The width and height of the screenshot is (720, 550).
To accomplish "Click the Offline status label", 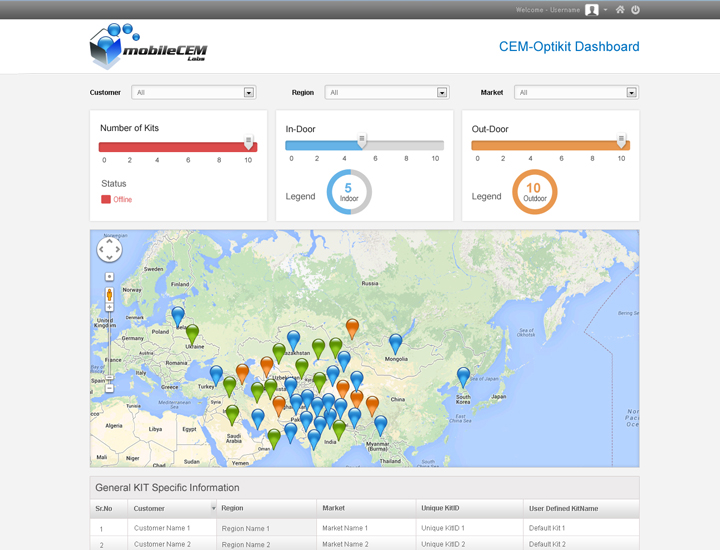I will tap(123, 199).
